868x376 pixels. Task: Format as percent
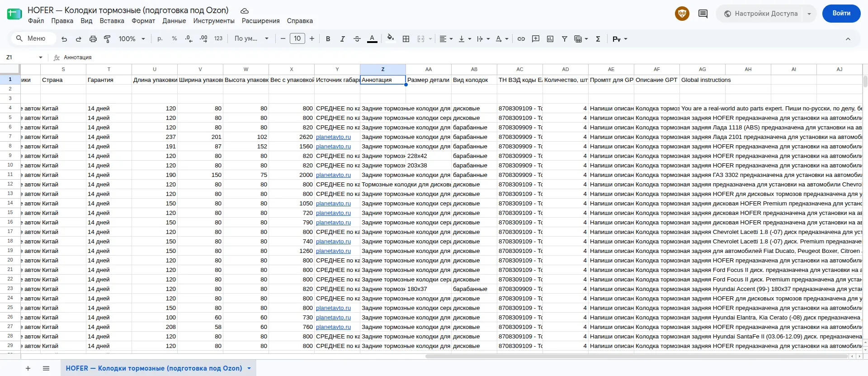pyautogui.click(x=175, y=39)
